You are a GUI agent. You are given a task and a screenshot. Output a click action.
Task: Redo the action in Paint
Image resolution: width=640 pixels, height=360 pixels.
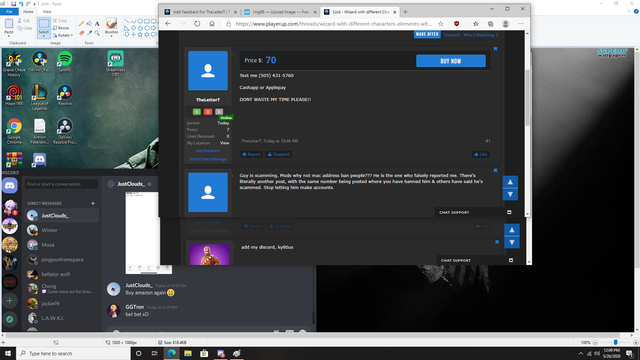pos(28,4)
